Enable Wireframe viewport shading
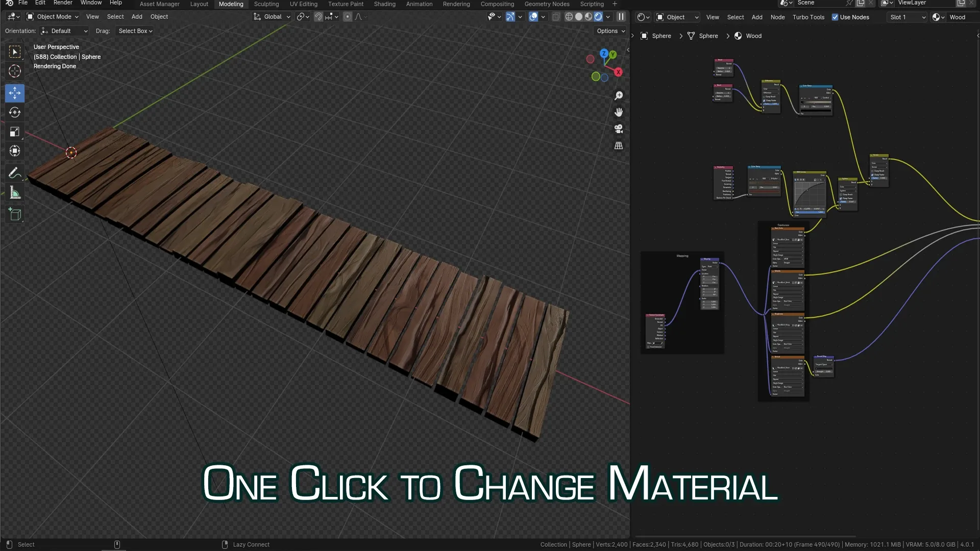The height and width of the screenshot is (551, 980). 568,17
